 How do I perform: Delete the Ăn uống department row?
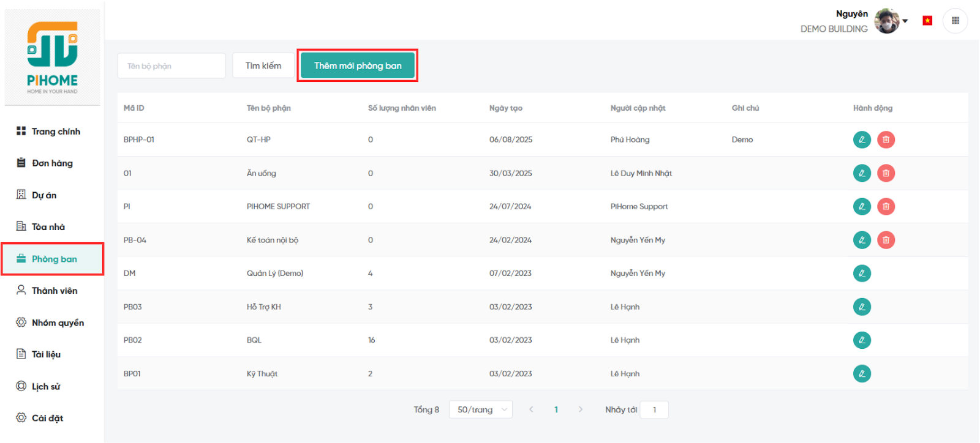[x=886, y=173]
